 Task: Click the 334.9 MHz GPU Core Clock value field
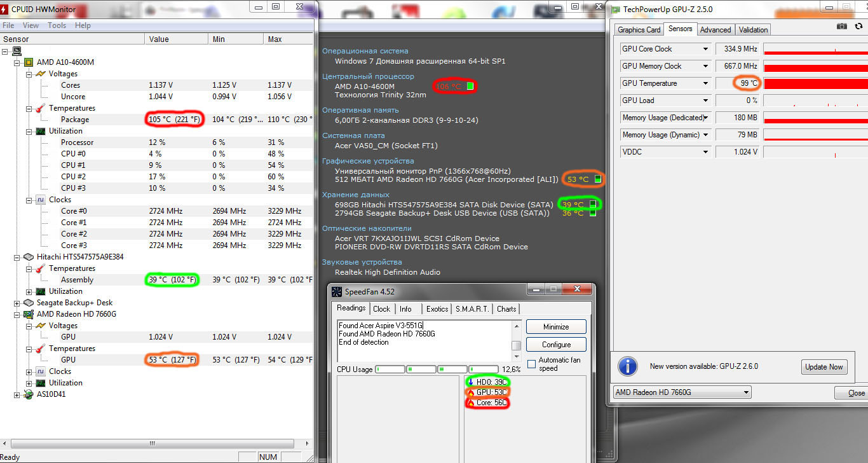tap(738, 49)
